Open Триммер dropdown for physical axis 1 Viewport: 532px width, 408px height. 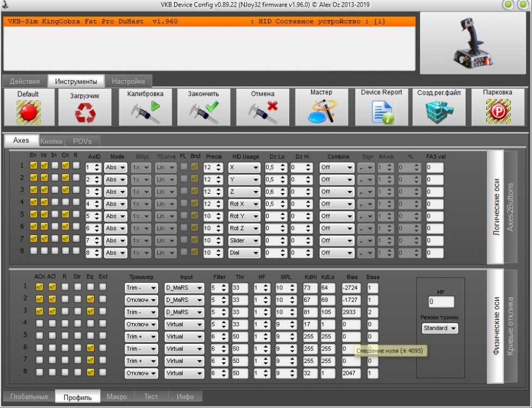[141, 288]
